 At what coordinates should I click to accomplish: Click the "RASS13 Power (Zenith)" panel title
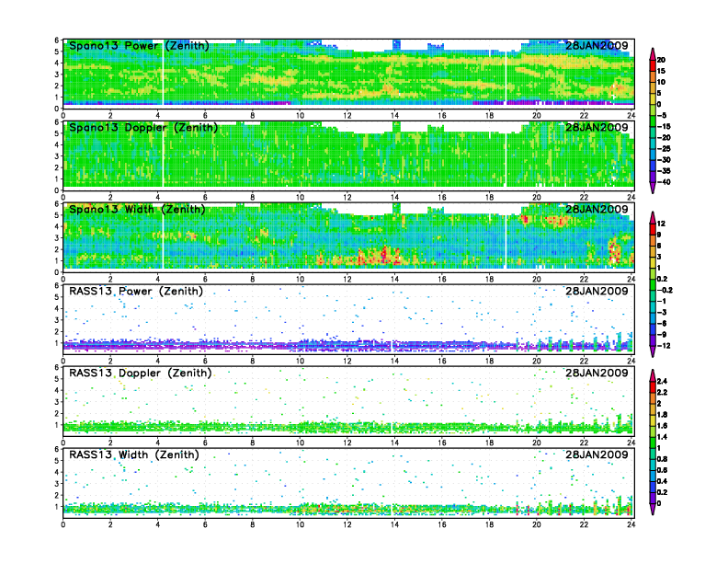pos(136,292)
